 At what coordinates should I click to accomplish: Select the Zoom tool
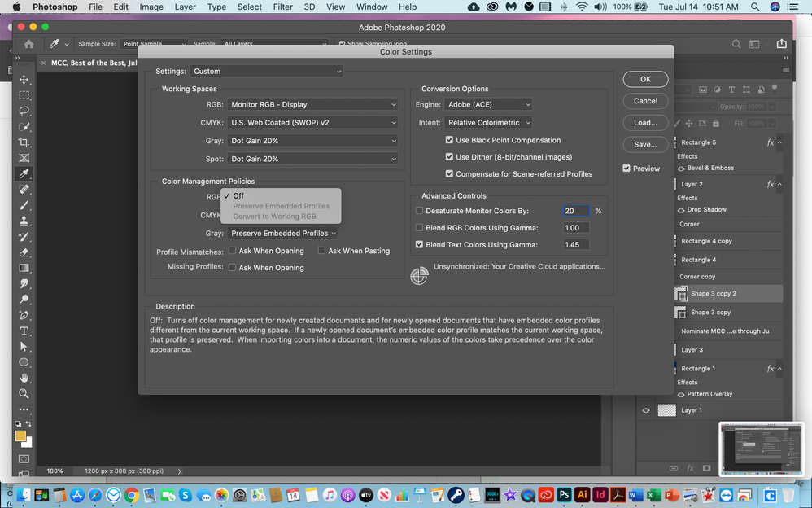click(x=24, y=393)
